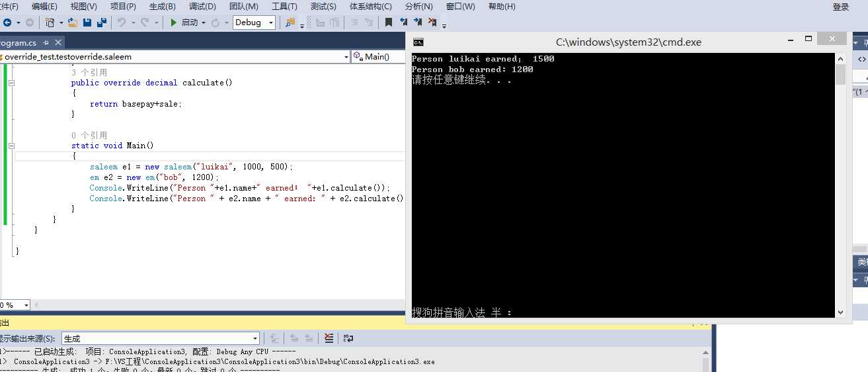Open find in files toolbar icon
Image resolution: width=868 pixels, height=372 pixels.
290,23
